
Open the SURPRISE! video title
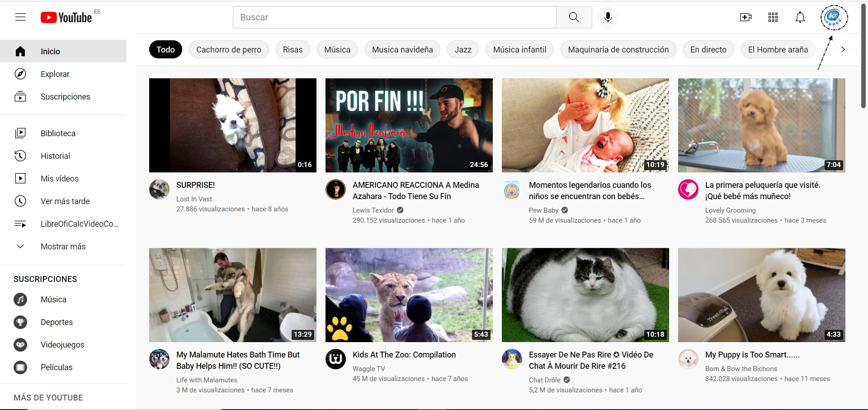(x=196, y=185)
